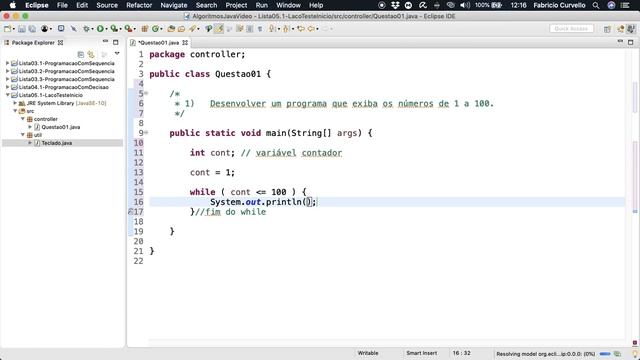Click the New Java Package icon

(144, 29)
